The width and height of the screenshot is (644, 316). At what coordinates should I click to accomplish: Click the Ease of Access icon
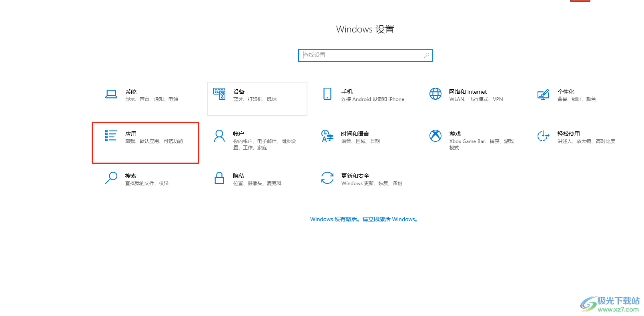[543, 136]
